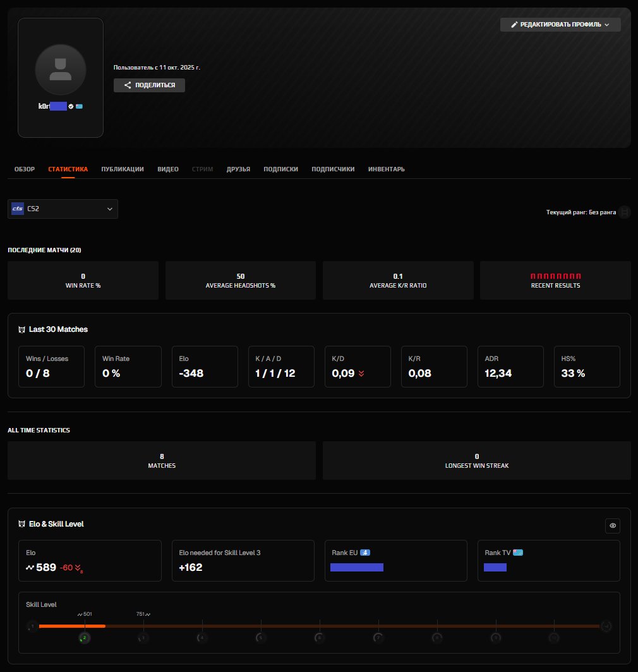
Task: Click the Rank EU flag icon
Action: [x=365, y=553]
